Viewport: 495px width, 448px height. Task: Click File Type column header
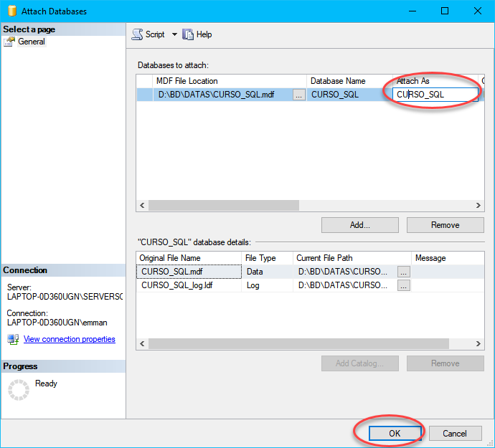(x=267, y=258)
